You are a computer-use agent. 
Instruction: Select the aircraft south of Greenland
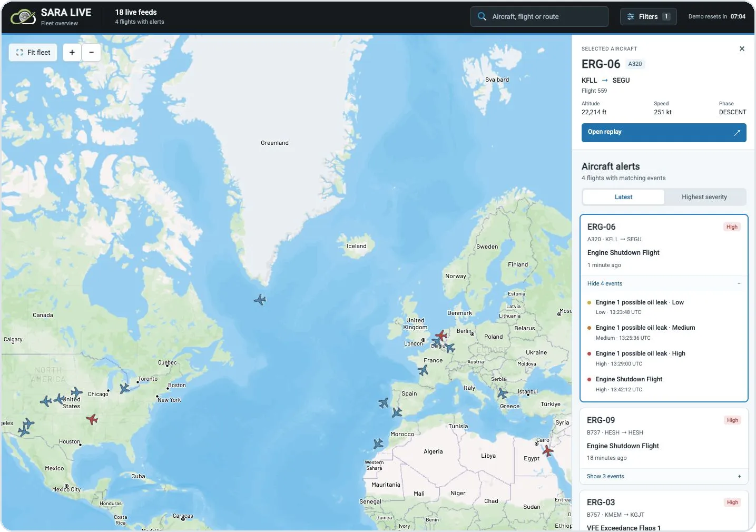pyautogui.click(x=260, y=300)
